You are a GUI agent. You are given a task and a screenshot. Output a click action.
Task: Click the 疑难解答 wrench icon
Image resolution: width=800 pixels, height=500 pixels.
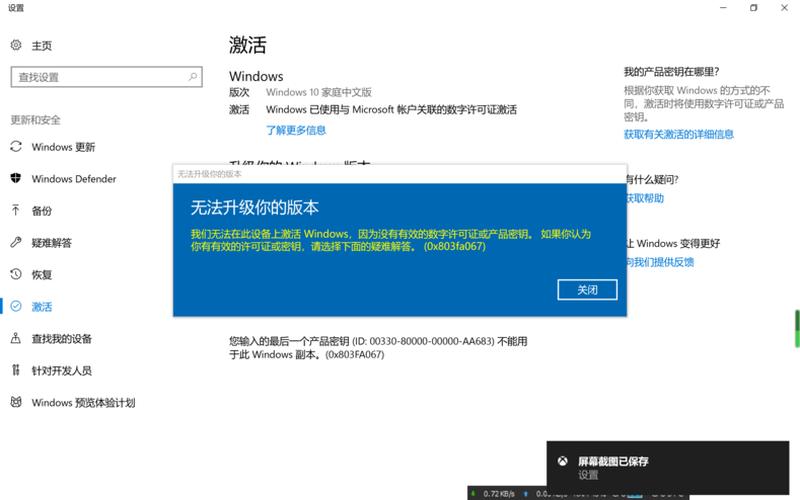click(x=16, y=242)
